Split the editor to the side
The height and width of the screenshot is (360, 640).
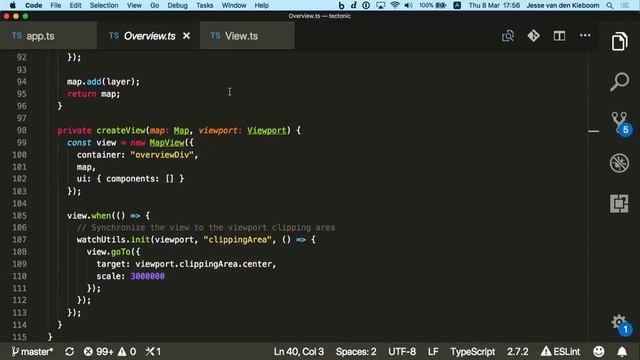coord(559,36)
